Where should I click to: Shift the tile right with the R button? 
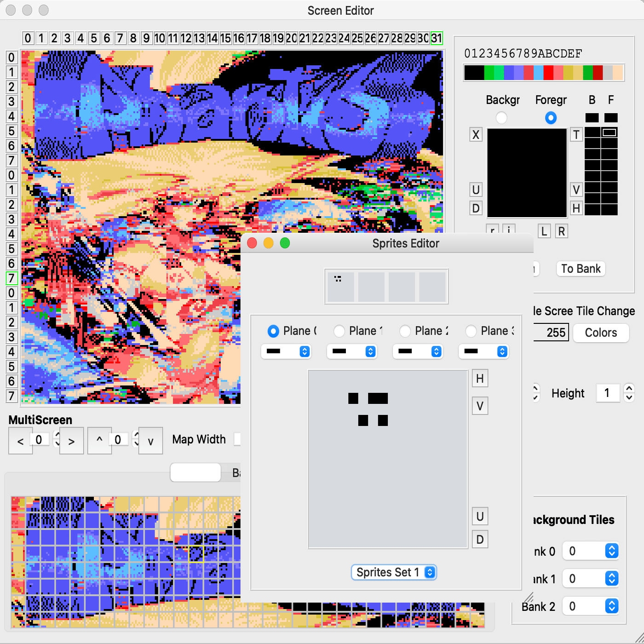[561, 231]
